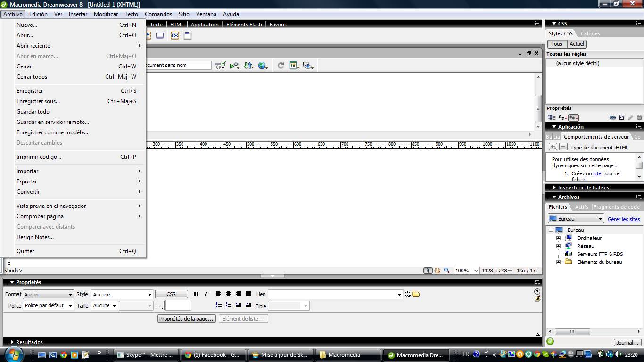This screenshot has height=362, width=644.
Task: Open the Format dropdown showing Aucun
Action: coord(49,295)
